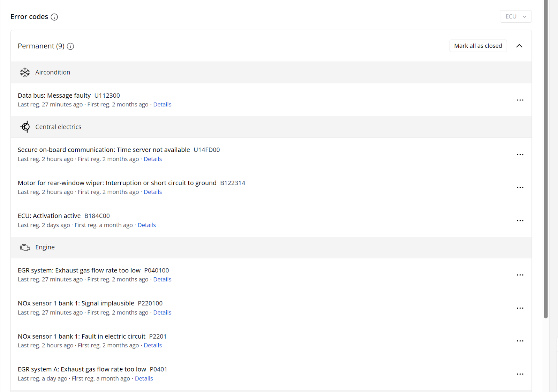The height and width of the screenshot is (392, 558).
Task: Open Details link for Time server not available
Action: point(153,159)
